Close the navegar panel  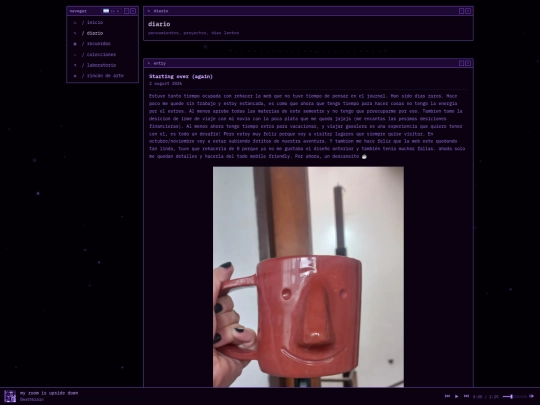click(133, 11)
